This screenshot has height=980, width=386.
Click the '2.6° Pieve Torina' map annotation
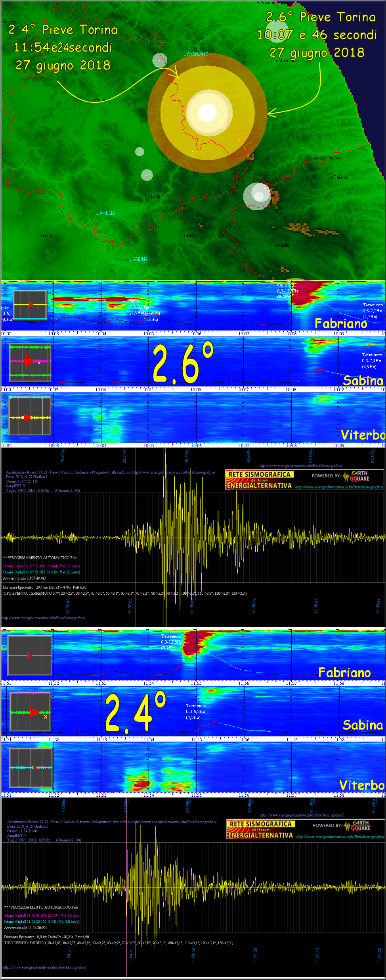pos(321,17)
